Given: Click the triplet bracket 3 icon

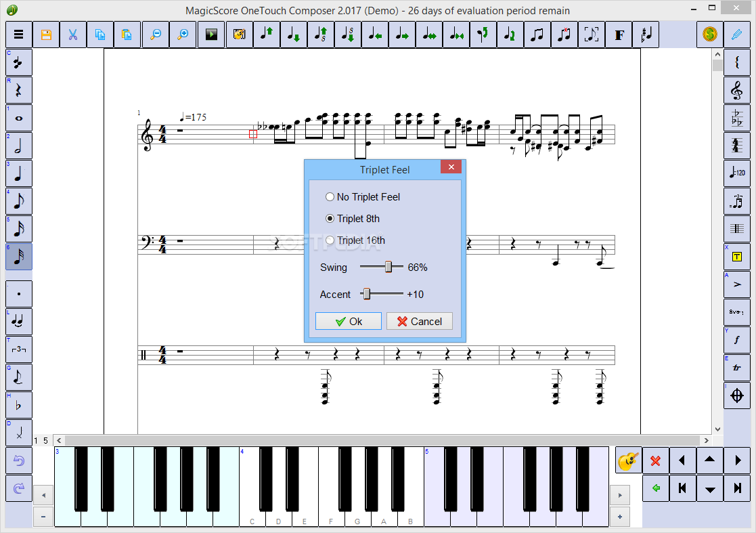Looking at the screenshot, I should tap(19, 349).
